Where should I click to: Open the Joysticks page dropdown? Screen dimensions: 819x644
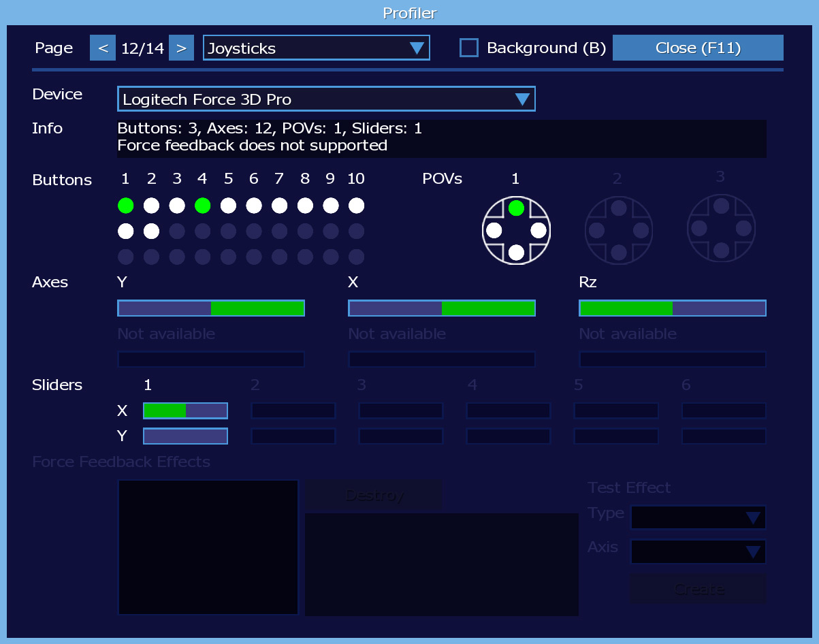point(317,48)
